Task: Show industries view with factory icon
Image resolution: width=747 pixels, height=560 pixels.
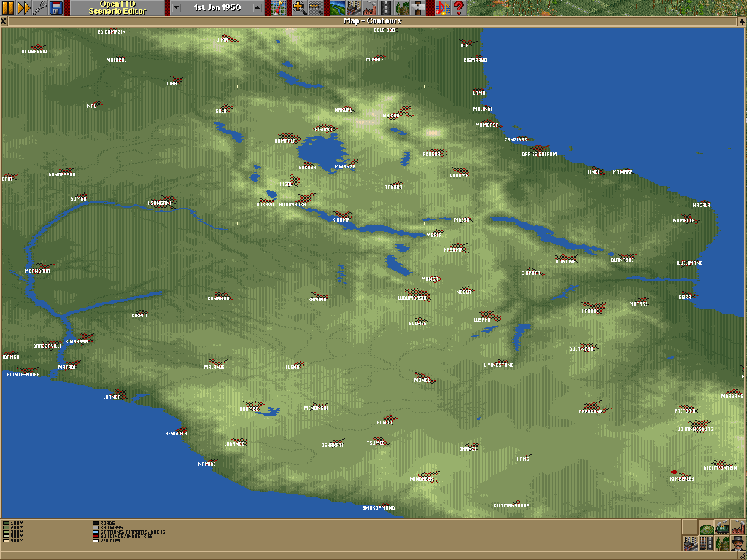Action: pyautogui.click(x=738, y=527)
